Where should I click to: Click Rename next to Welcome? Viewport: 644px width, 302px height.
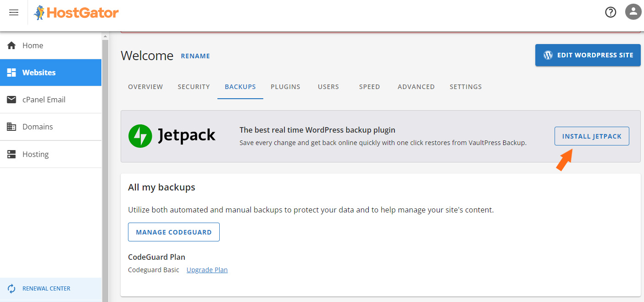pos(195,56)
